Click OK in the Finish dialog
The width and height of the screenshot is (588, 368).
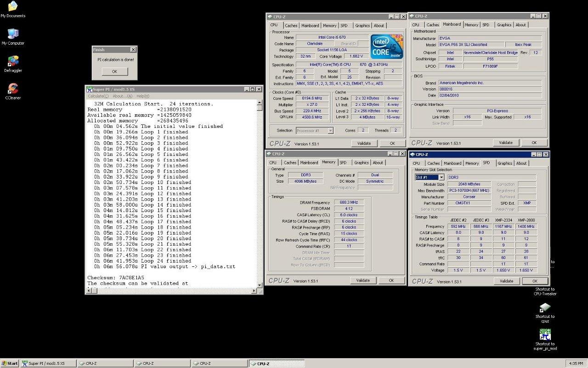click(114, 71)
